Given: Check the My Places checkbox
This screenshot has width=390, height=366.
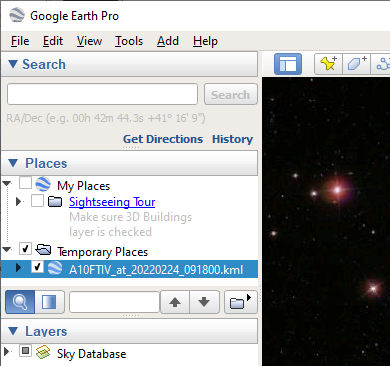Looking at the screenshot, I should (x=25, y=183).
